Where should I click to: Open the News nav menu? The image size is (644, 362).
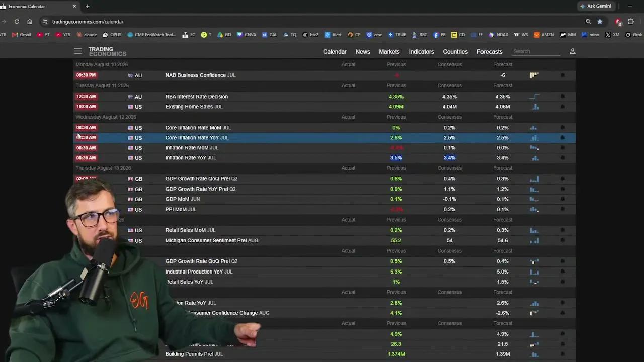coord(363,52)
